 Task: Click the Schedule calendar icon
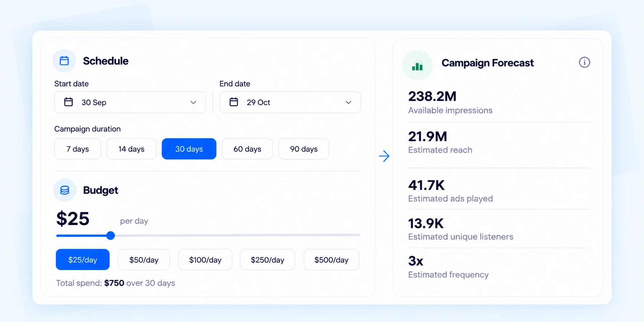point(64,61)
